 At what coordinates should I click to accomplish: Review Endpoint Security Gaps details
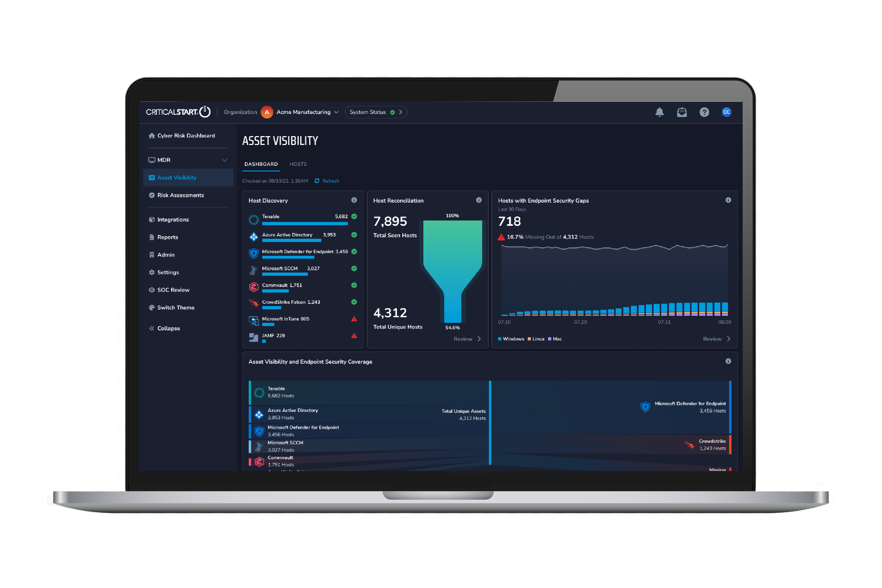[x=717, y=339]
